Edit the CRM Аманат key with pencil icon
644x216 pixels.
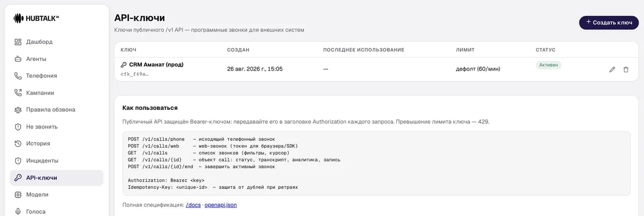(x=612, y=69)
